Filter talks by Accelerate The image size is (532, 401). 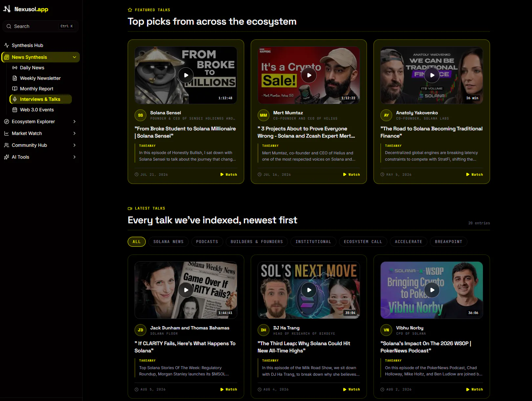[409, 242]
